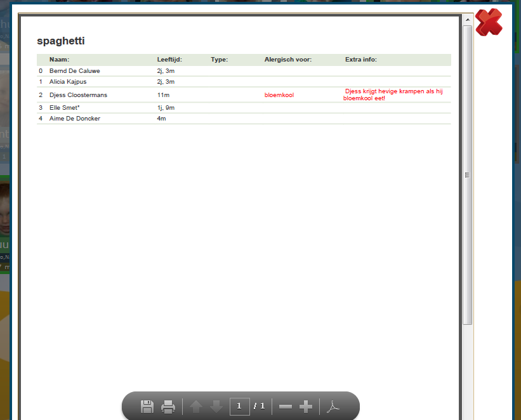Go to next page with down arrow

click(x=216, y=407)
